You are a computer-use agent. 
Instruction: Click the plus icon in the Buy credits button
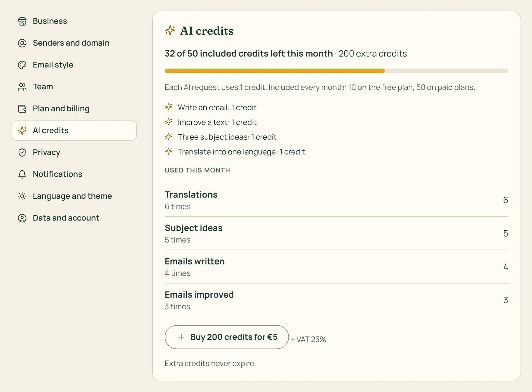[181, 337]
